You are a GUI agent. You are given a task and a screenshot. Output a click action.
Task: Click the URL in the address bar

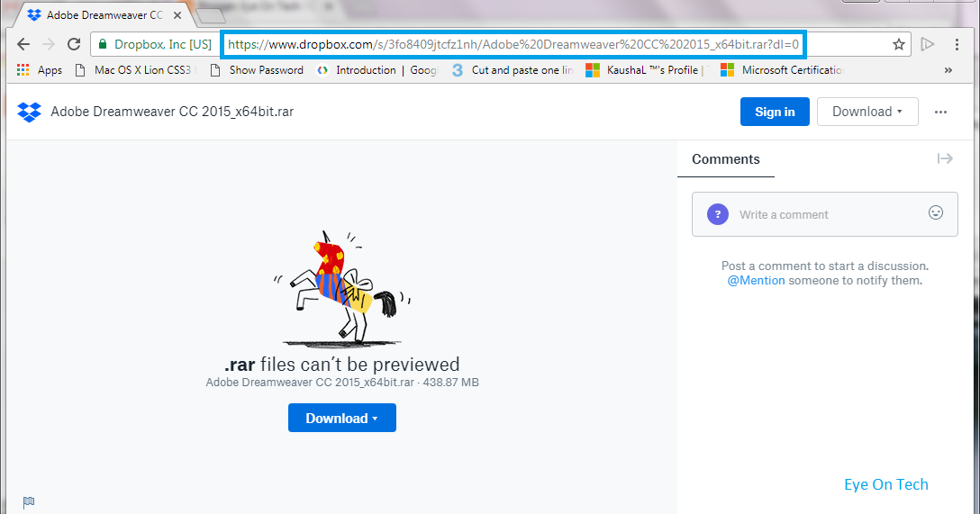click(x=513, y=44)
